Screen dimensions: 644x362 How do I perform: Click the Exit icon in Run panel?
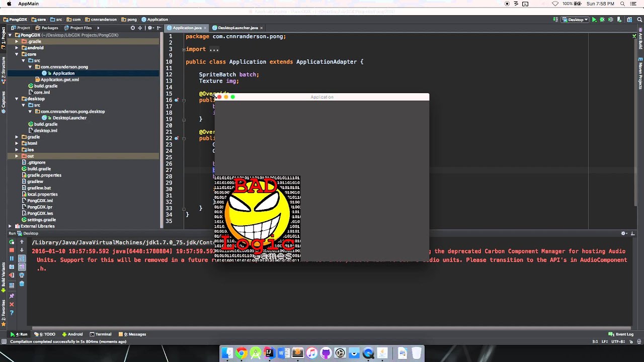pos(12,276)
